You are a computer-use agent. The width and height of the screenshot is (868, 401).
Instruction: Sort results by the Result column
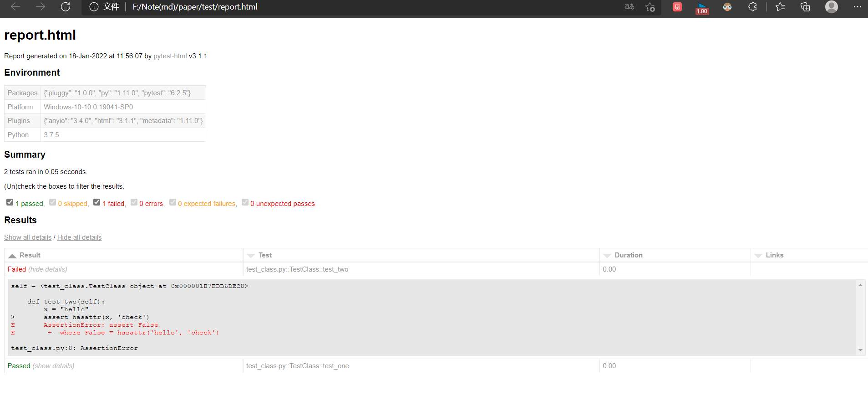coord(123,255)
